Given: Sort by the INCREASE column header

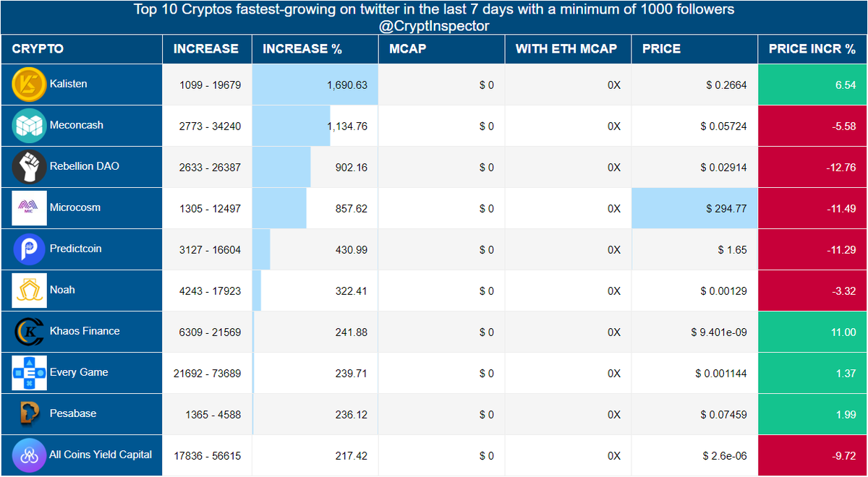Looking at the screenshot, I should [x=207, y=49].
